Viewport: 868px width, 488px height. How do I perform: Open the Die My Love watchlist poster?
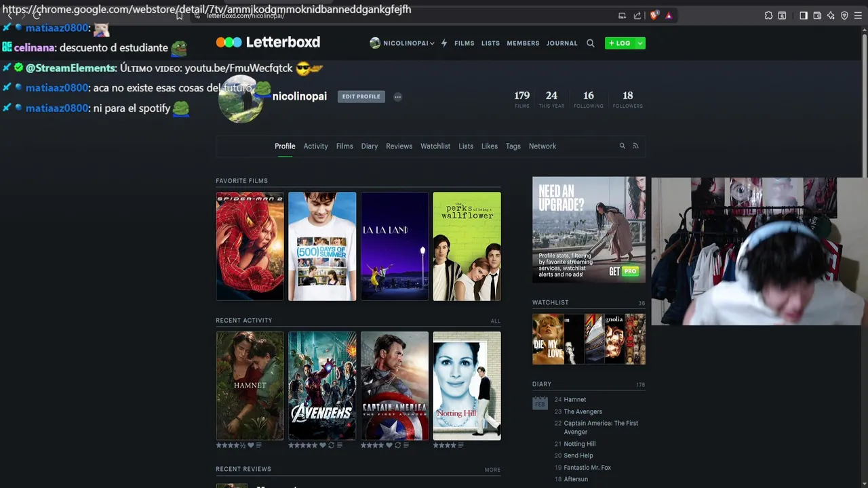tap(548, 339)
